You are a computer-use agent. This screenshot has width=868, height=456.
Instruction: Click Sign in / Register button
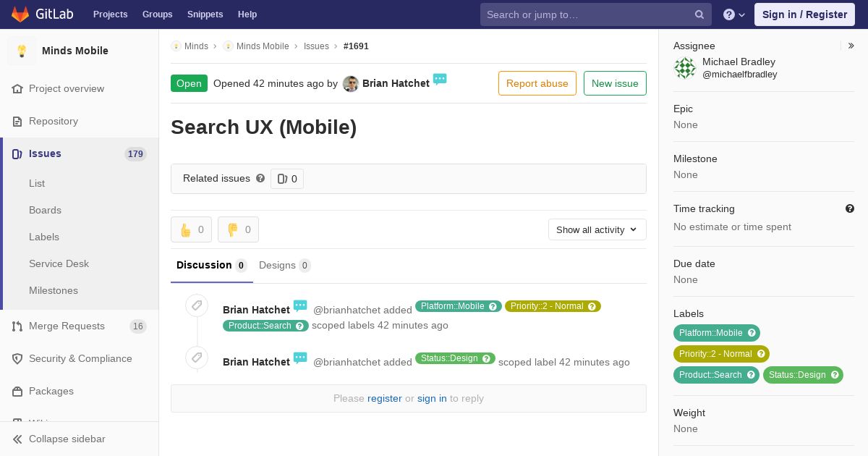(x=804, y=14)
